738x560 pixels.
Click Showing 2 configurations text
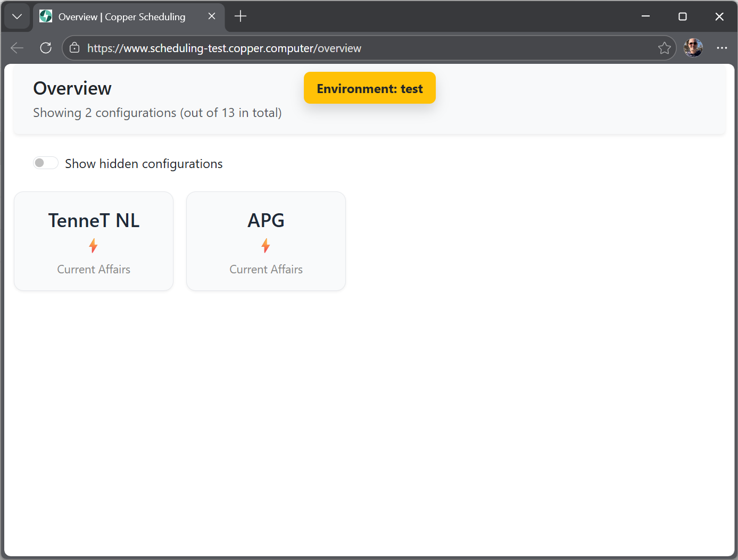157,113
